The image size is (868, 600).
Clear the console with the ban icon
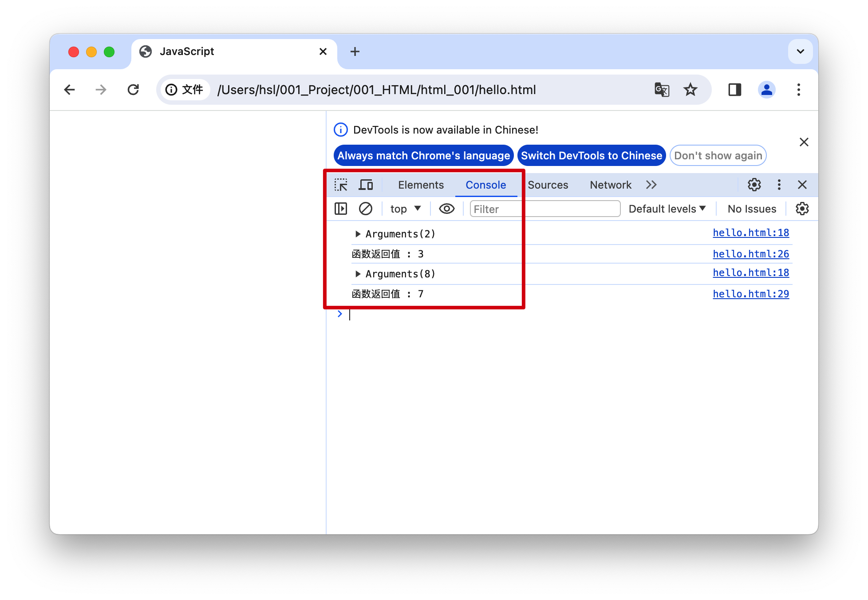click(366, 209)
